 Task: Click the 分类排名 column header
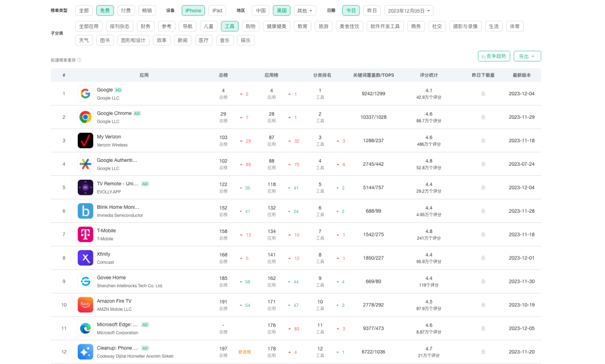pyautogui.click(x=322, y=75)
